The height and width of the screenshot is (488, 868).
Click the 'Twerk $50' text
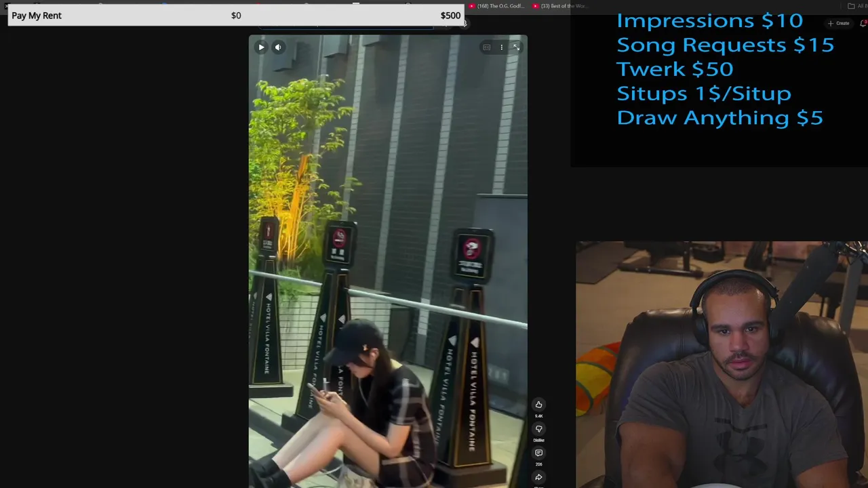click(x=675, y=69)
